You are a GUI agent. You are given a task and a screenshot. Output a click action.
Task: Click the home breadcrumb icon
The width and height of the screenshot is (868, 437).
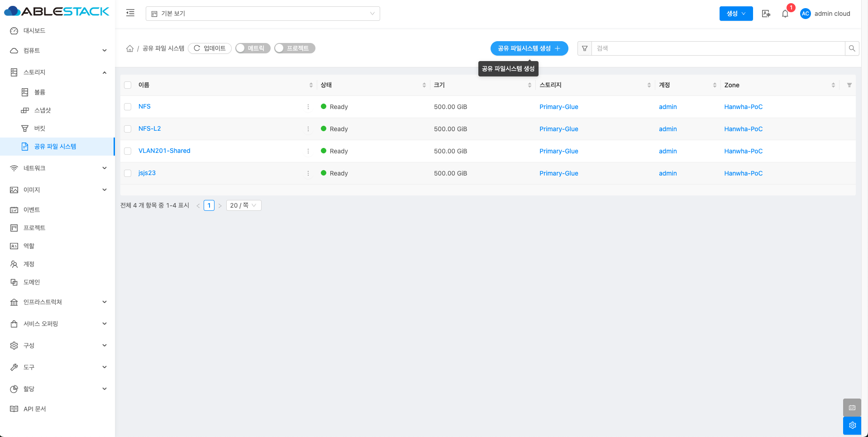130,48
